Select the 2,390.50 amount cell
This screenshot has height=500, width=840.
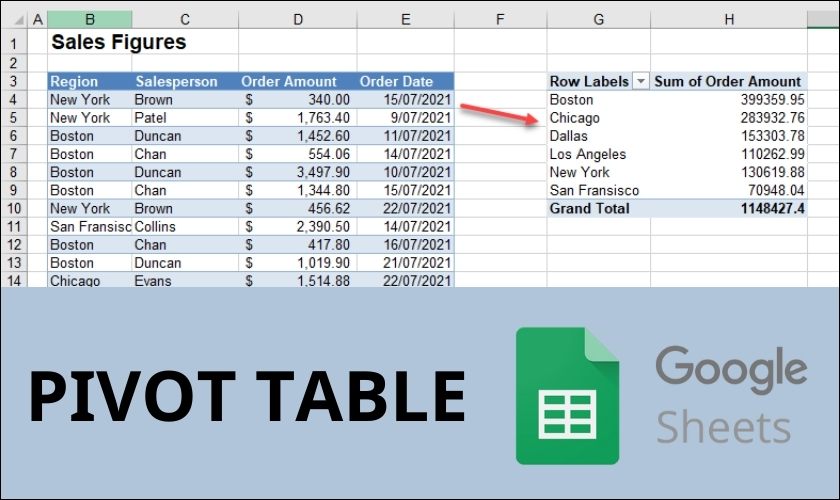pos(298,227)
